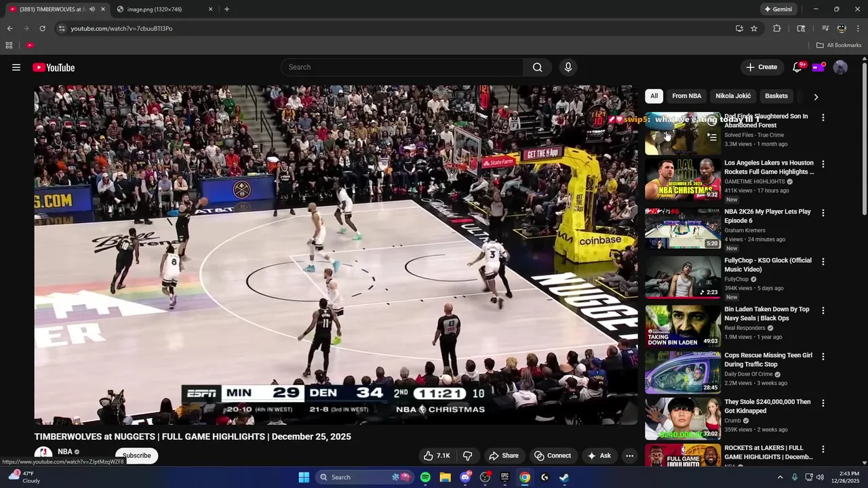Select the From NBA filter chip

(686, 96)
